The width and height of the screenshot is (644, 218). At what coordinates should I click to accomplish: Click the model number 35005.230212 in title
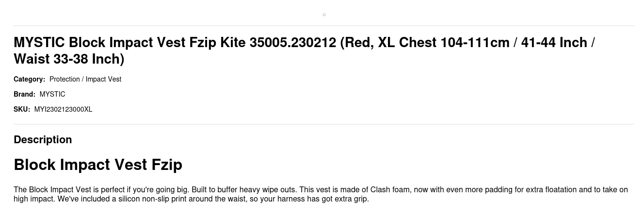point(292,43)
